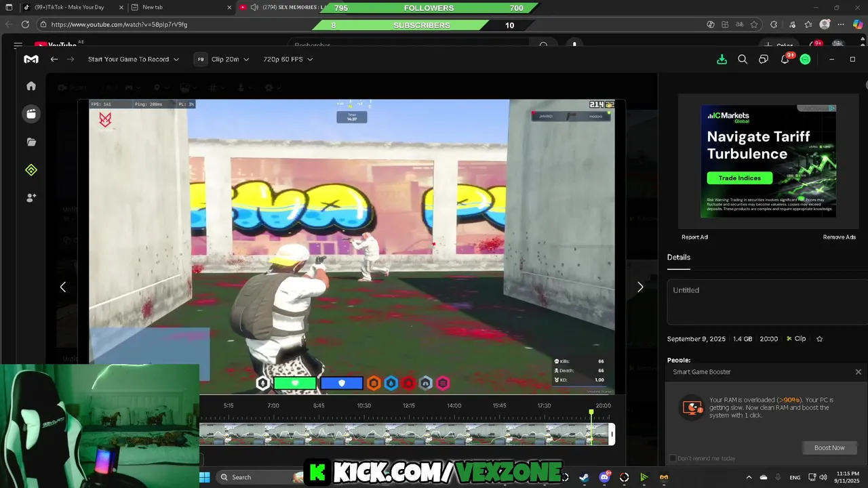
Task: Select the Details tab
Action: pos(679,258)
